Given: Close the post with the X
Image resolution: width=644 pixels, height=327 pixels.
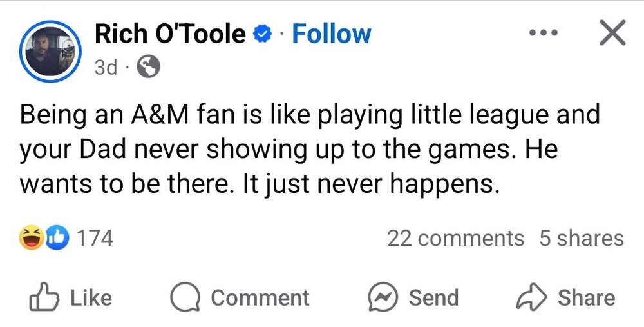Looking at the screenshot, I should (612, 33).
